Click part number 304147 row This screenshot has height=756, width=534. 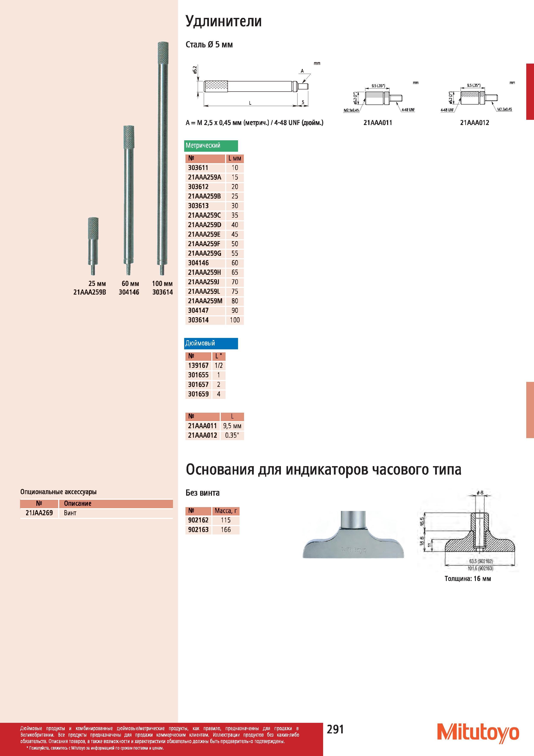pyautogui.click(x=215, y=311)
